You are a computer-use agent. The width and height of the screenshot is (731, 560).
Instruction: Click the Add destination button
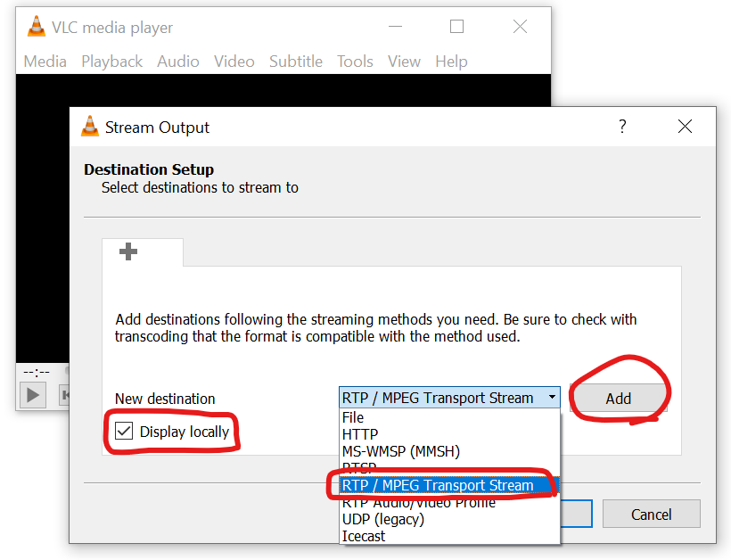(x=618, y=399)
